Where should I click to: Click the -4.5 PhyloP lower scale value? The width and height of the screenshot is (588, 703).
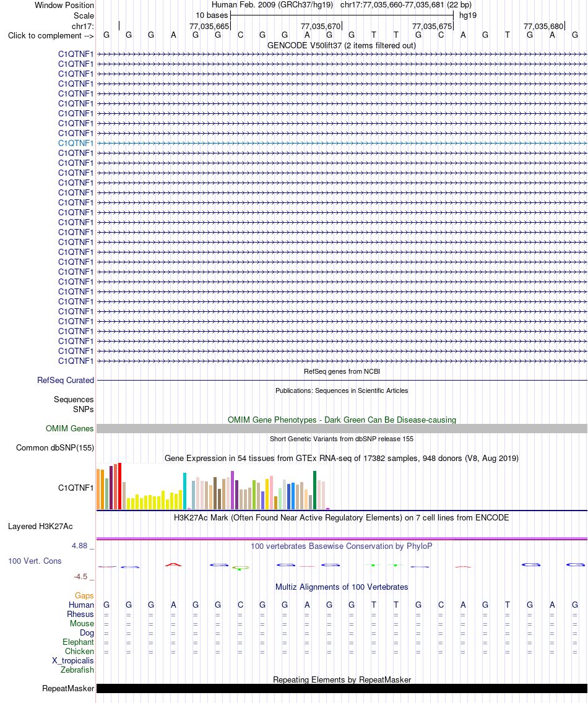(80, 577)
